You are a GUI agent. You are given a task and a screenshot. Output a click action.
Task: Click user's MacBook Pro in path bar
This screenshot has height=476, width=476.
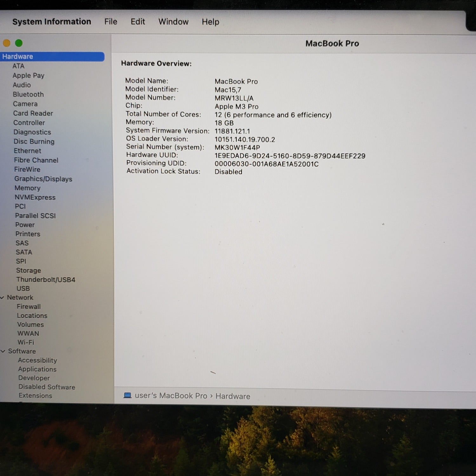pos(171,396)
